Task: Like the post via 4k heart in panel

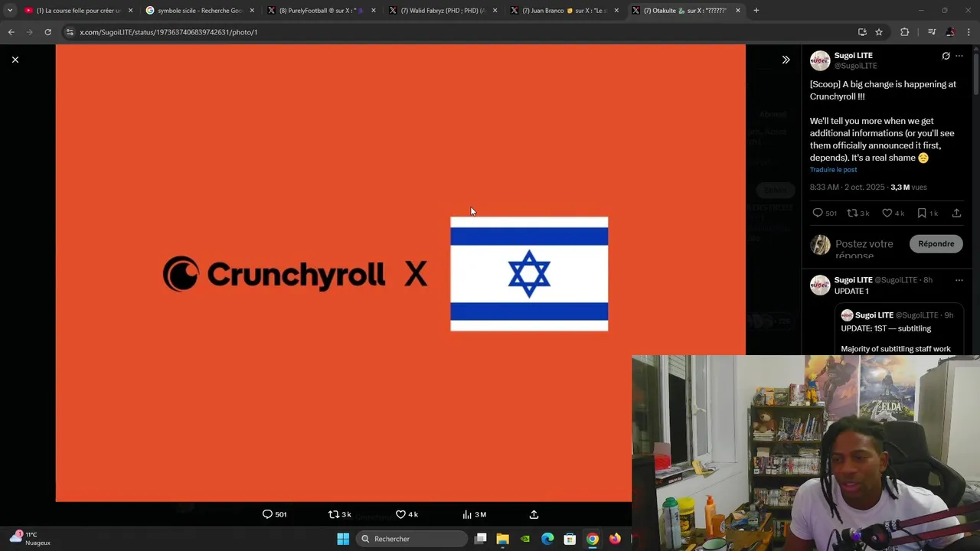Action: tap(893, 213)
